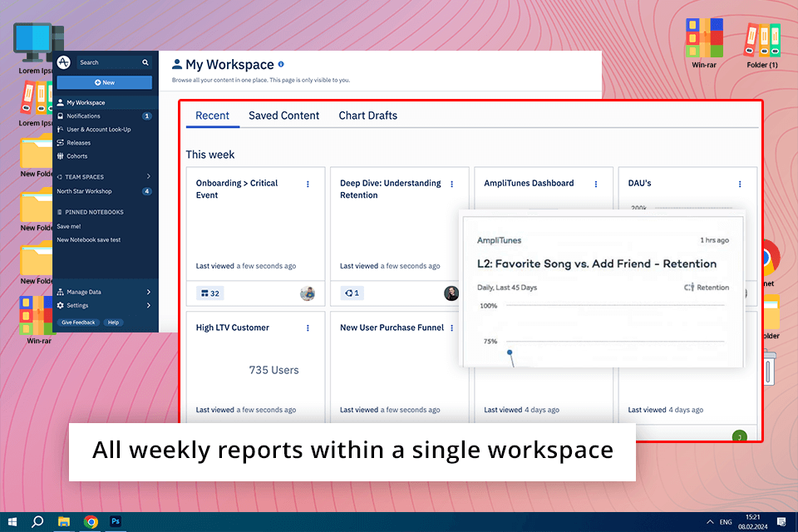Open Google Chrome from the taskbar
Screen dimensions: 798x532
tap(91, 522)
